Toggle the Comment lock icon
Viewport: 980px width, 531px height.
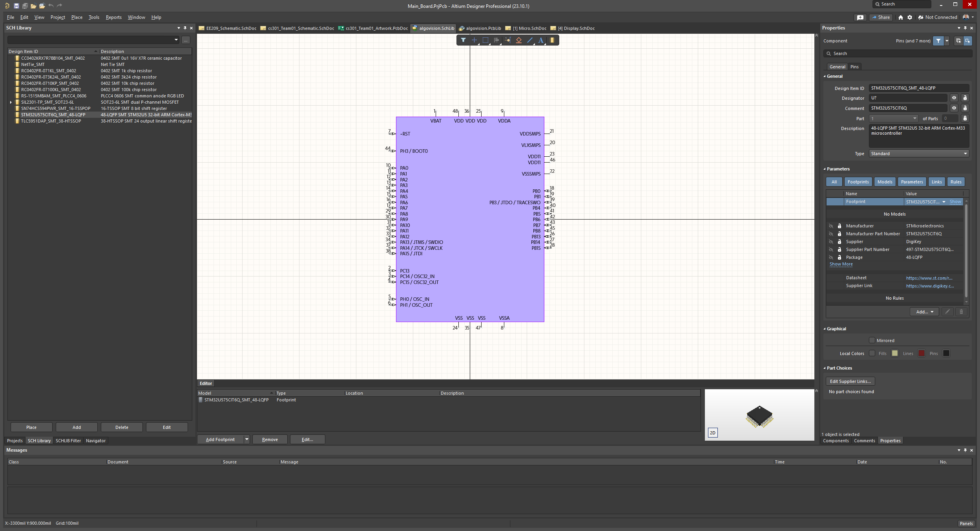pos(965,108)
